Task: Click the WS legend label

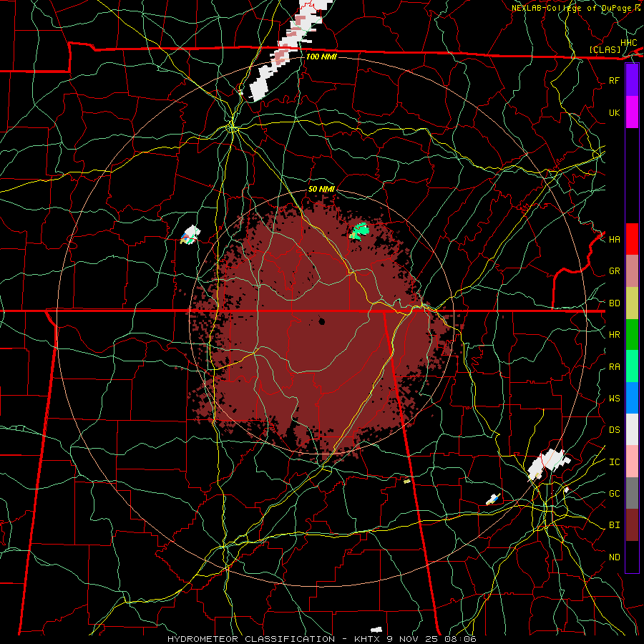Action: [x=615, y=399]
